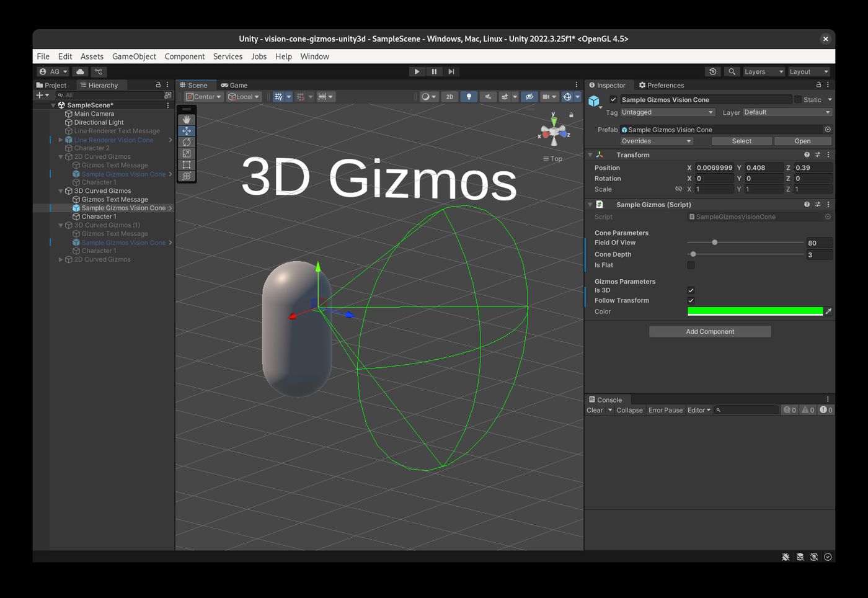Open the version control icon beside cloud

pyautogui.click(x=98, y=71)
